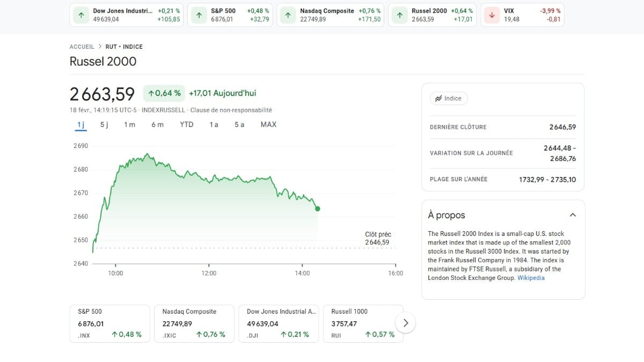Click the green endpoint dot on the chart
The width and height of the screenshot is (644, 362).
(x=317, y=209)
